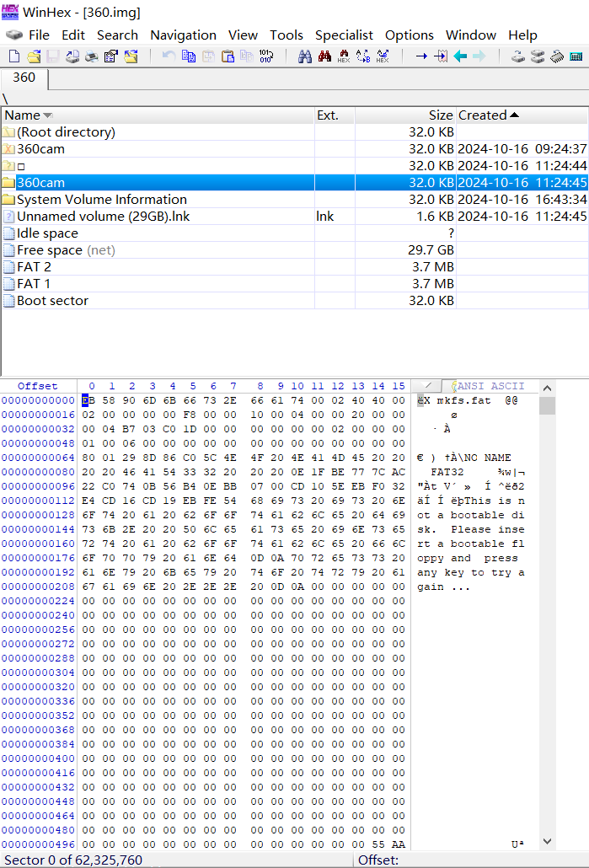Click the folder icon of System Volume Information

point(8,199)
